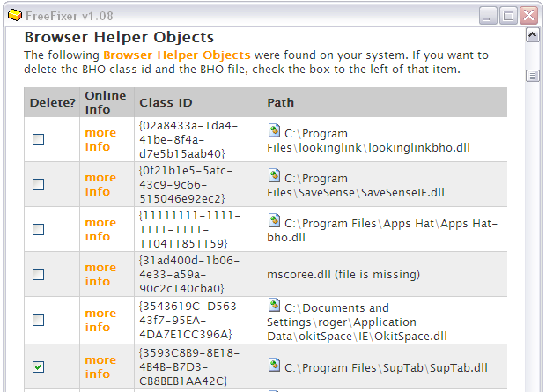The width and height of the screenshot is (546, 392).
Task: Click the FreeFixer title bar logo icon
Action: coord(15,15)
